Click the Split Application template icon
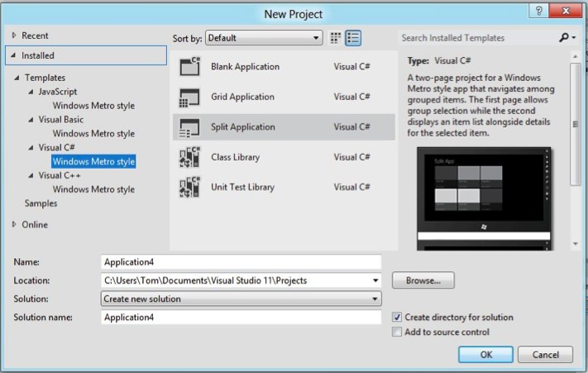 click(189, 127)
